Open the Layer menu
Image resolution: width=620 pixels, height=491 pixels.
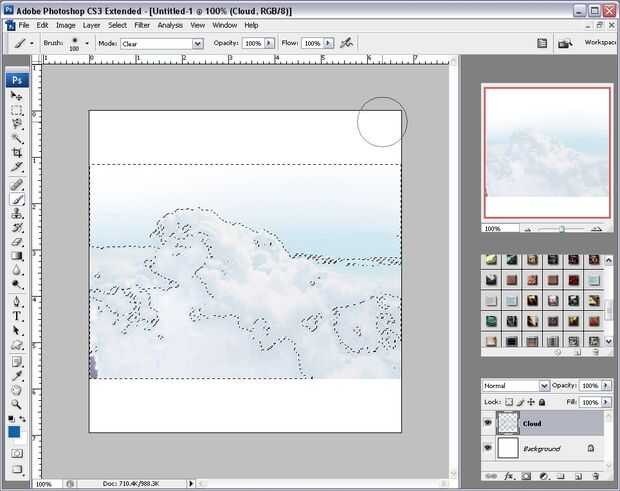pos(91,25)
